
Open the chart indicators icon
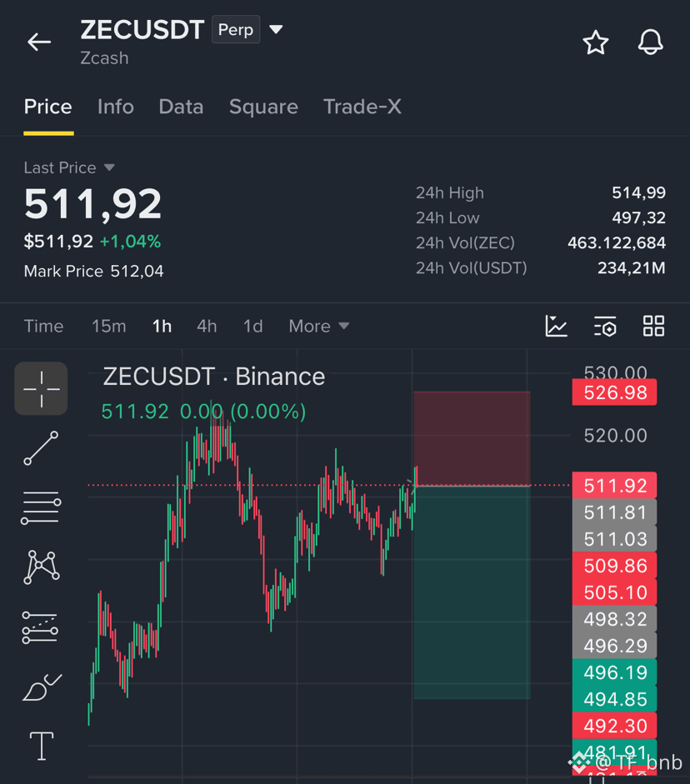556,326
